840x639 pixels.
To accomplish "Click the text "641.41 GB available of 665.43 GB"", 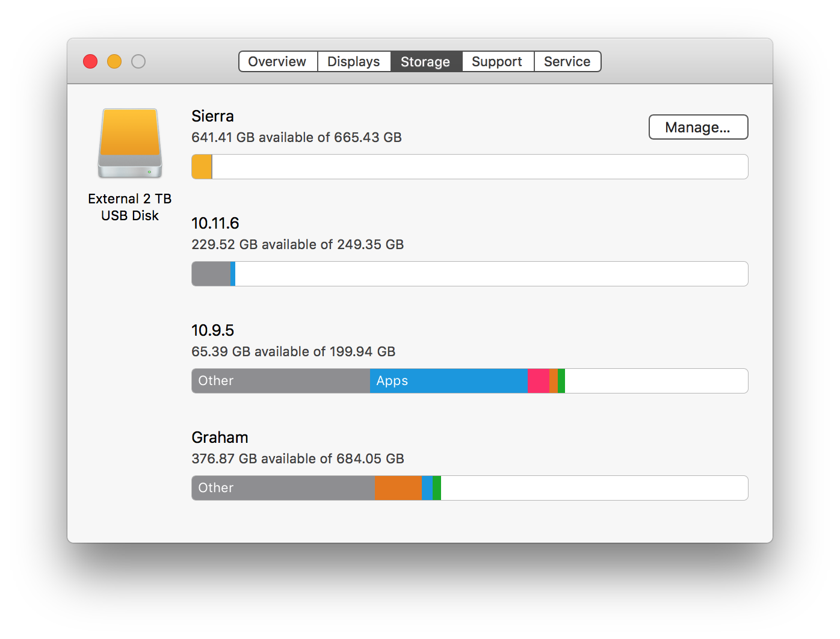I will 297,137.
